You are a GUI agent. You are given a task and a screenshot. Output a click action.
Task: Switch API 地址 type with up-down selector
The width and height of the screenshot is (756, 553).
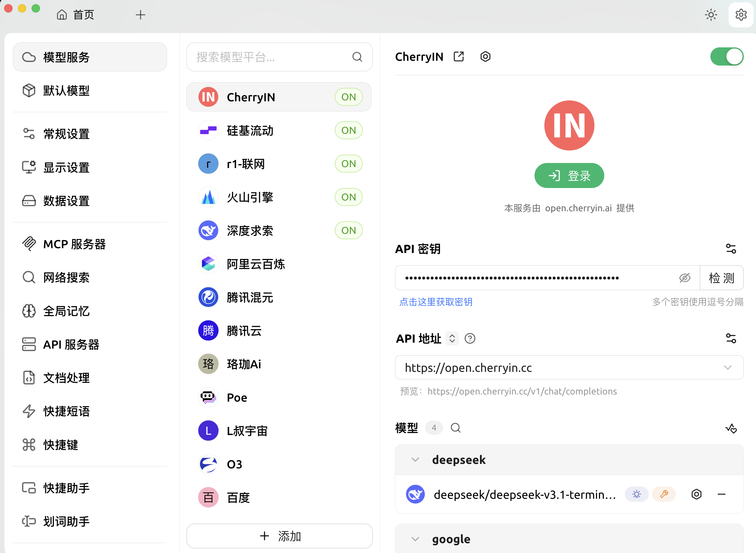point(452,338)
